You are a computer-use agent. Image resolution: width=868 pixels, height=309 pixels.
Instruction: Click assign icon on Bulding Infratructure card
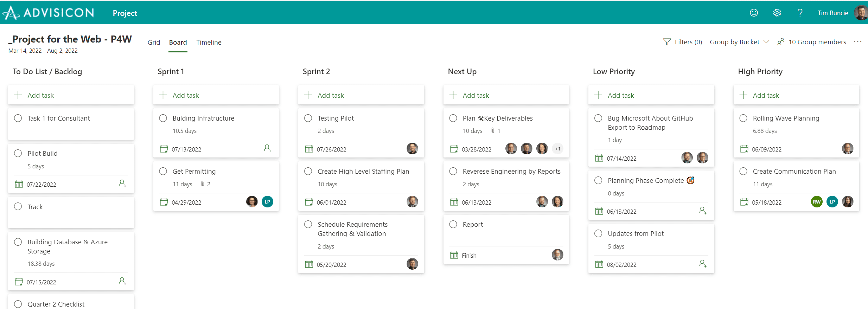click(268, 148)
